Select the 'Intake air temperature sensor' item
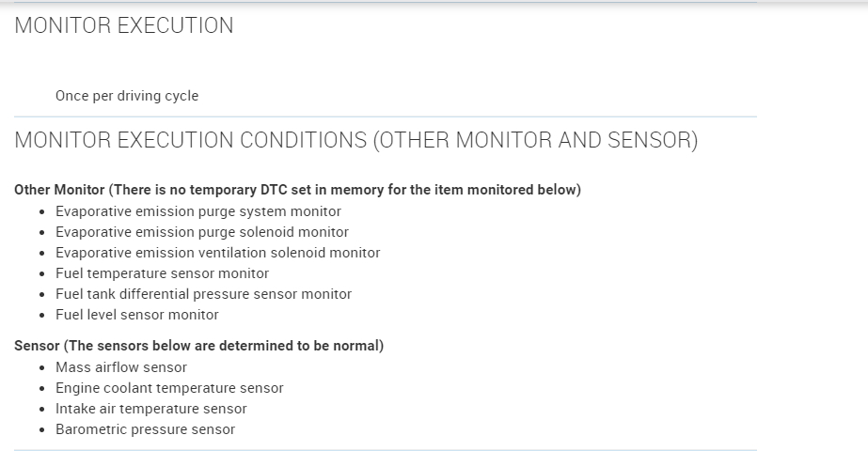868x451 pixels. tap(151, 409)
